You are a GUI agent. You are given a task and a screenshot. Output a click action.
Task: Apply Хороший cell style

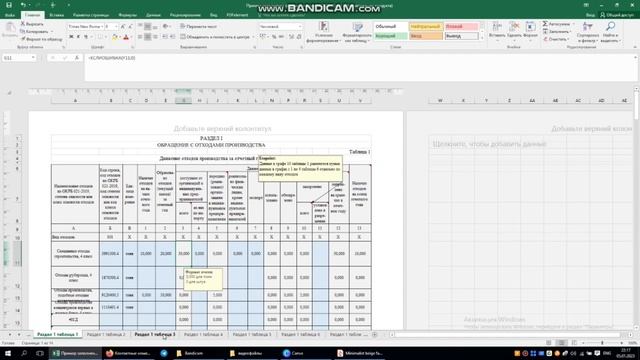[391, 36]
